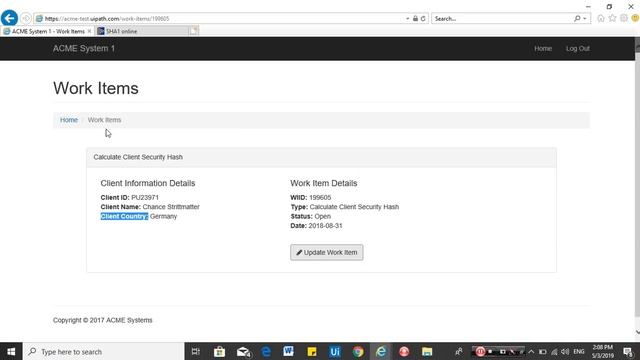The width and height of the screenshot is (640, 360).
Task: Click the taskbar clock showing 2:08 PM
Action: click(602, 351)
